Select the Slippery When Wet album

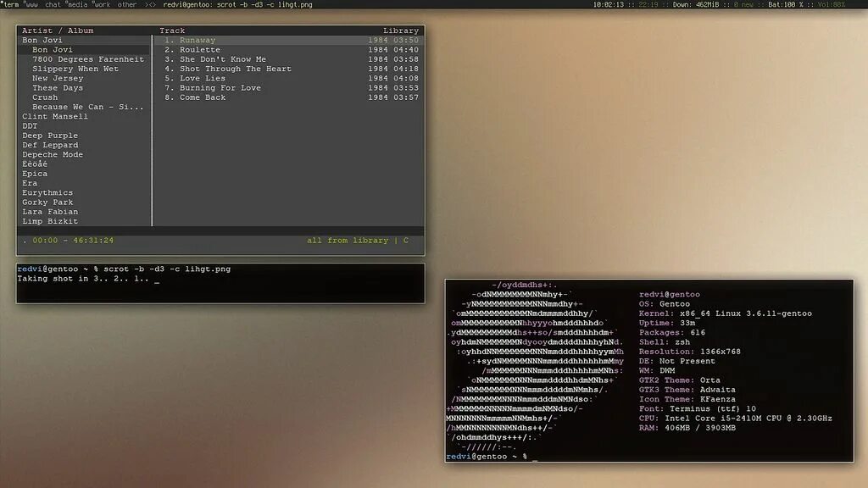click(84, 69)
